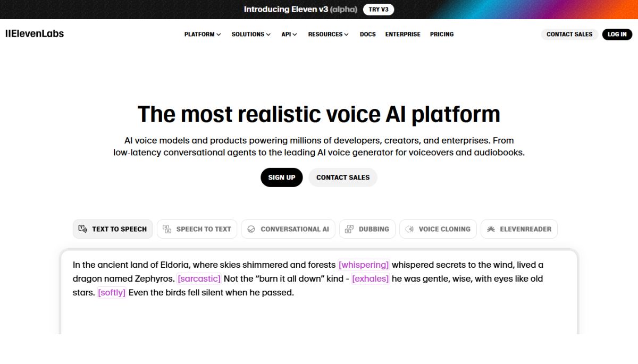
Task: Open the Solutions dropdown menu
Action: pos(251,34)
